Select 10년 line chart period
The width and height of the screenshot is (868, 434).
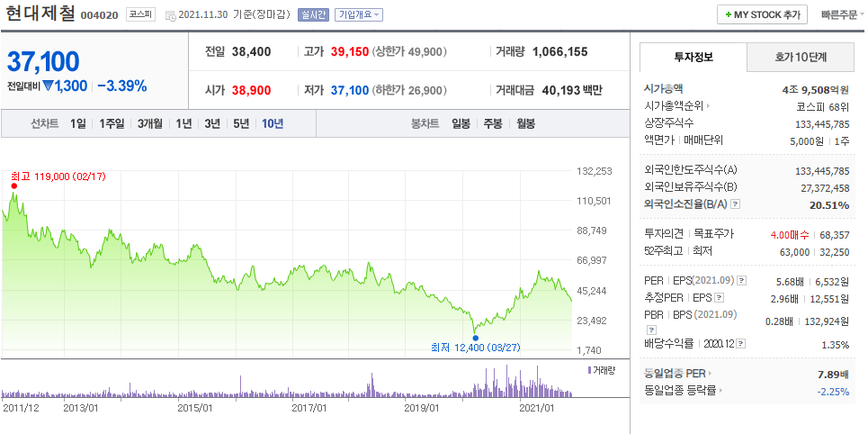[x=273, y=123]
